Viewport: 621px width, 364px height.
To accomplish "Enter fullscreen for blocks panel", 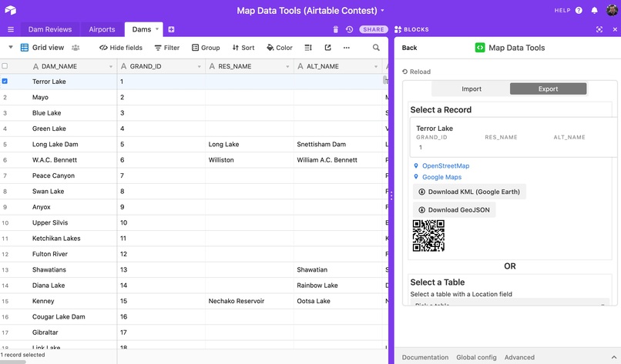I will [599, 29].
